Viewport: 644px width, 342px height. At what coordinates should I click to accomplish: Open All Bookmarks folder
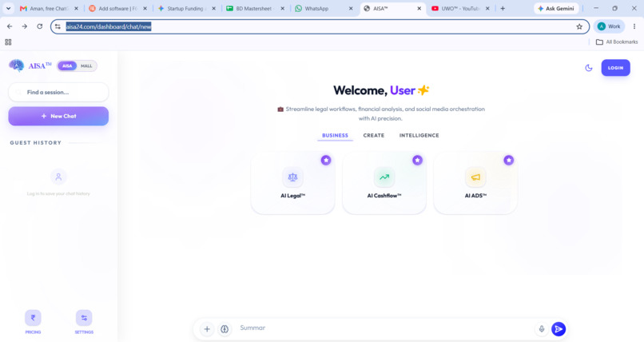(x=617, y=42)
